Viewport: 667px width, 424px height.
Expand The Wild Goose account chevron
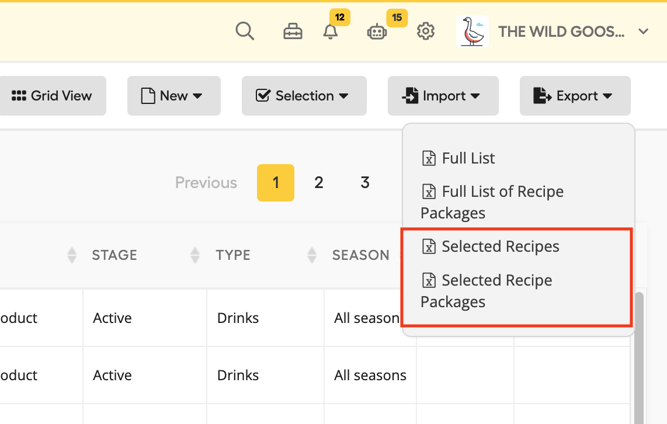point(643,31)
